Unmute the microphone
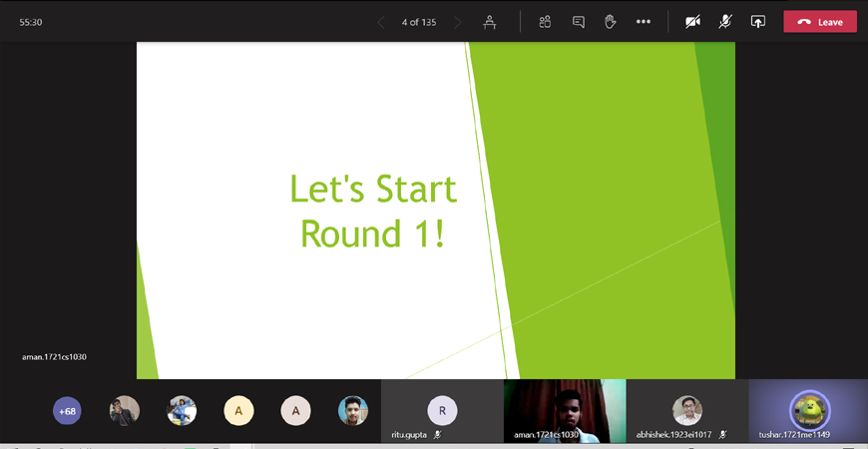This screenshot has width=868, height=449. tap(725, 22)
